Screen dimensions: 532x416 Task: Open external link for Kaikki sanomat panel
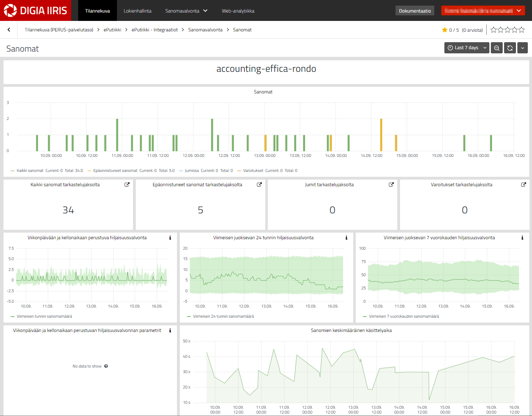tap(127, 184)
